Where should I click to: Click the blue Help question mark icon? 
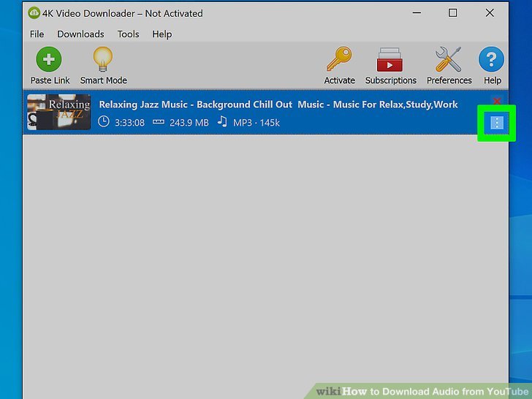(491, 59)
